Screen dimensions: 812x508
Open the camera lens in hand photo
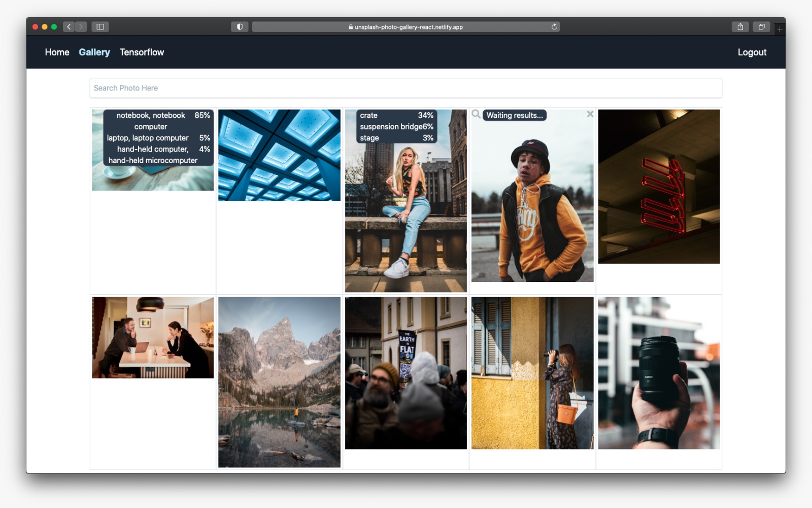click(x=659, y=373)
